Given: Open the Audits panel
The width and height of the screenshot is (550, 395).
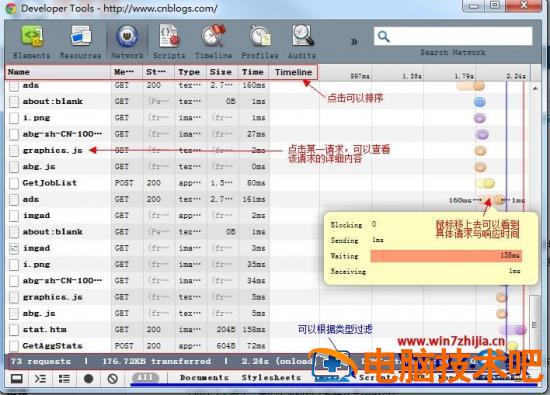Looking at the screenshot, I should pyautogui.click(x=302, y=41).
